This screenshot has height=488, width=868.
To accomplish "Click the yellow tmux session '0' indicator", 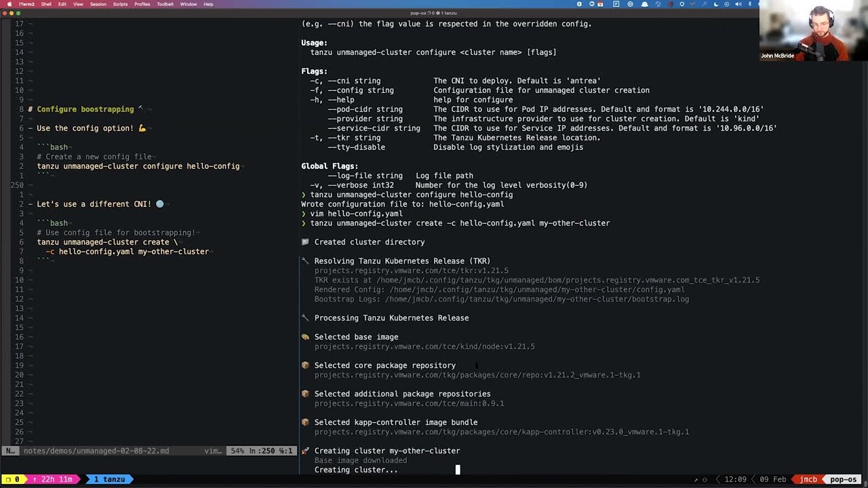I will pos(16,479).
